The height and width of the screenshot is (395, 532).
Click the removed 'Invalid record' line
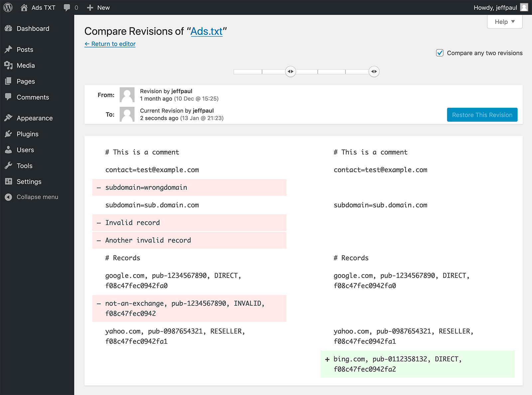coord(189,223)
